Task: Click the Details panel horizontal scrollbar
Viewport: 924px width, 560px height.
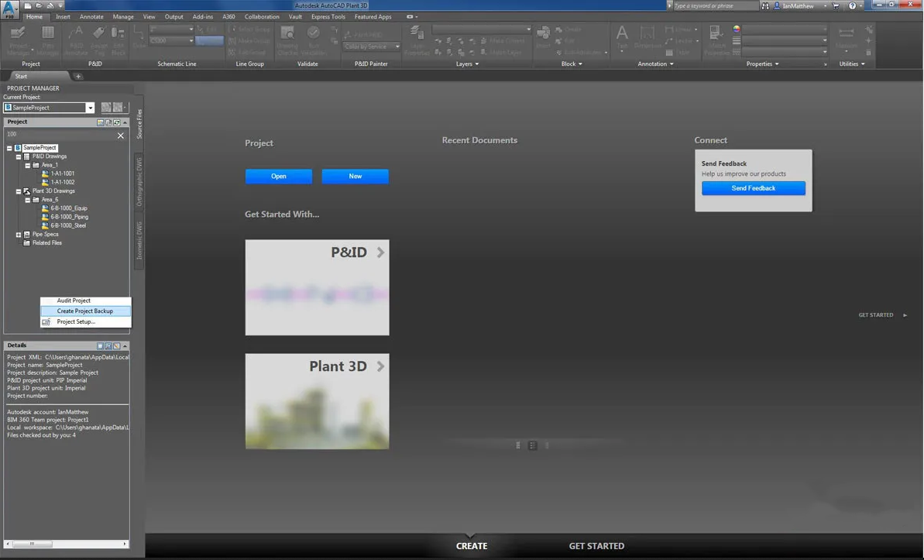Action: click(67, 544)
